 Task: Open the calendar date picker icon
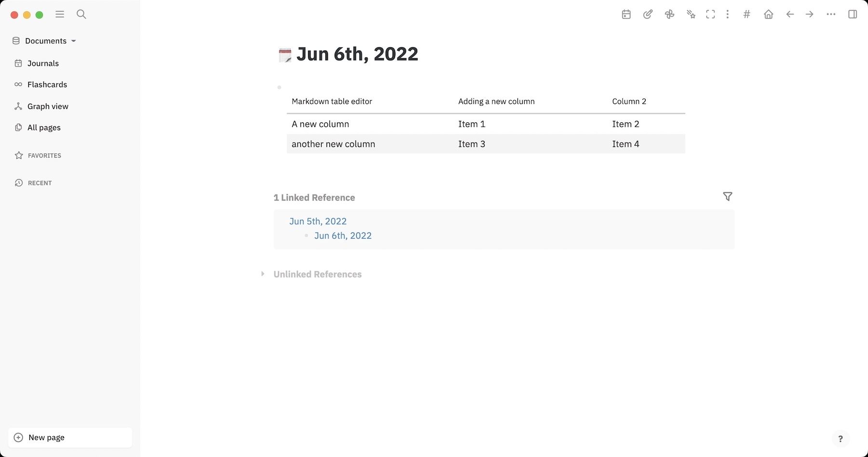pos(625,14)
